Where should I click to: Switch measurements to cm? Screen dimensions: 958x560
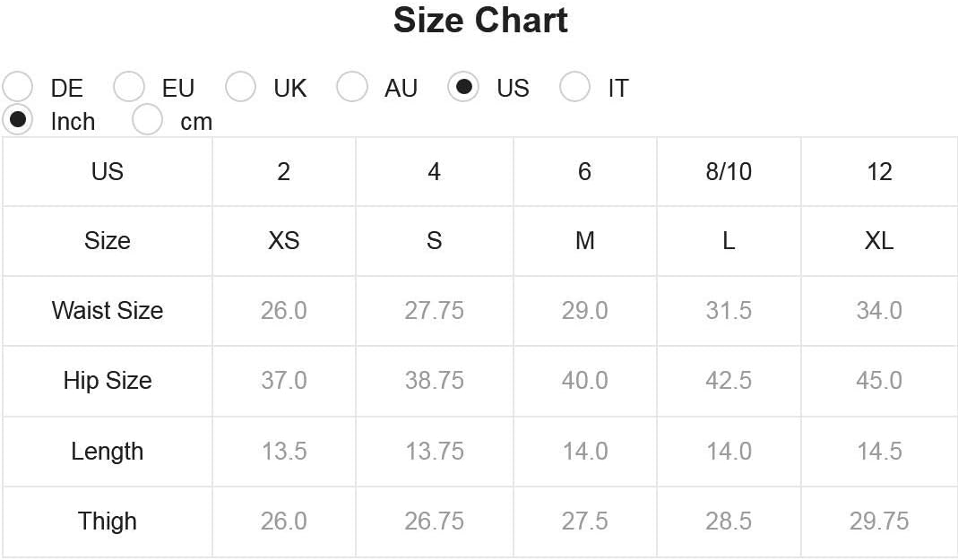147,119
